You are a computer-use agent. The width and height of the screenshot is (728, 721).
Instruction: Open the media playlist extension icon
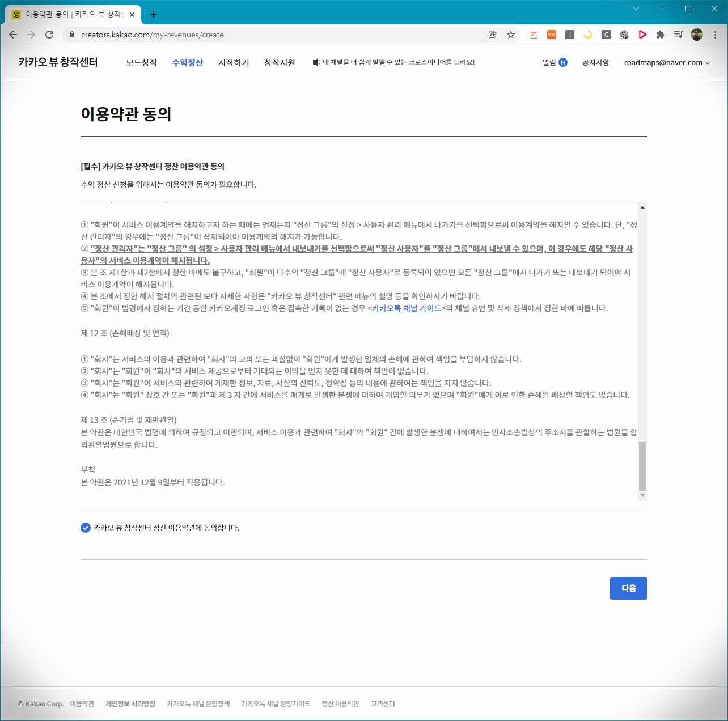tap(678, 35)
